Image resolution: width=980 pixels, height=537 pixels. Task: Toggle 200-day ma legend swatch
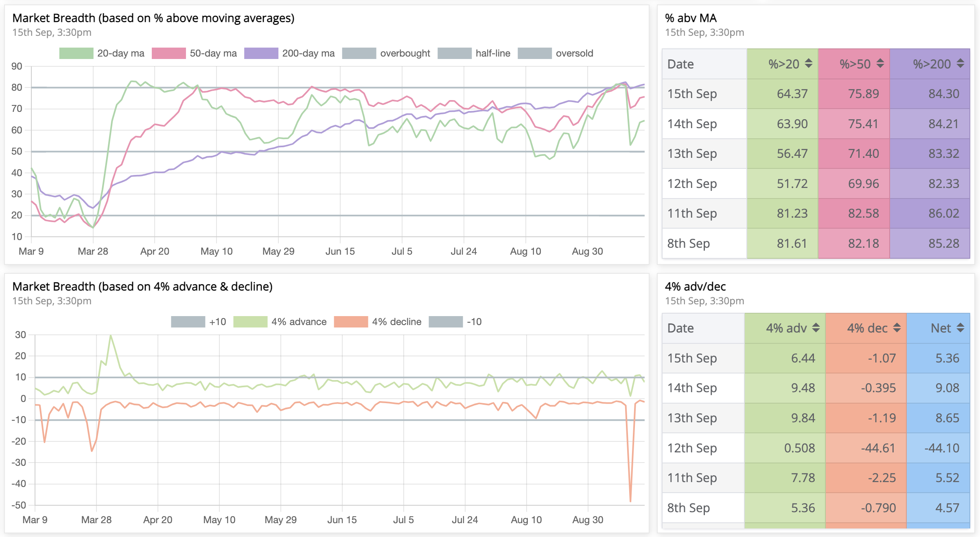coord(261,53)
